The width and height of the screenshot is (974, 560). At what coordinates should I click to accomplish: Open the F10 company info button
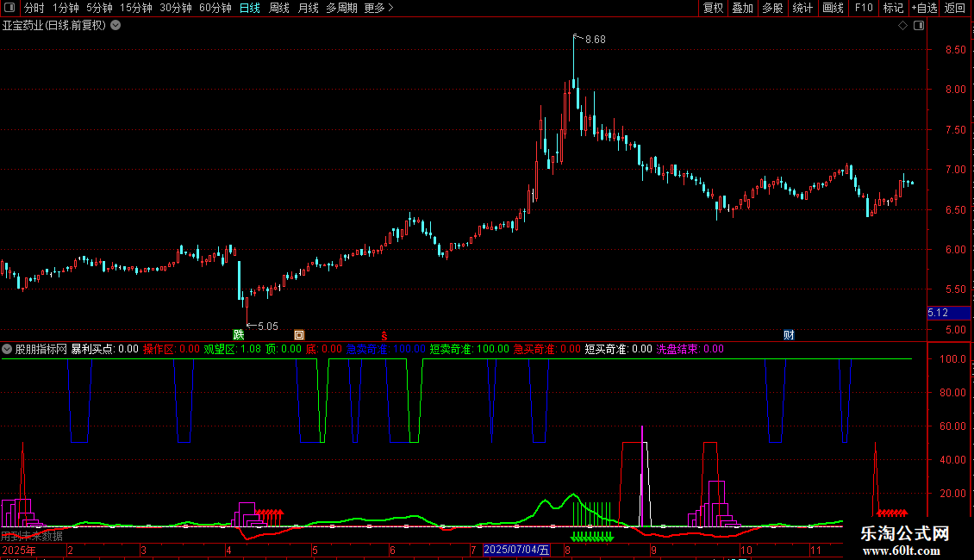tap(864, 8)
